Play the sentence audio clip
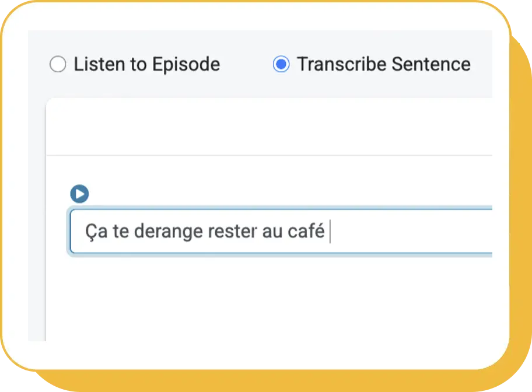The height and width of the screenshot is (392, 532). pos(79,194)
